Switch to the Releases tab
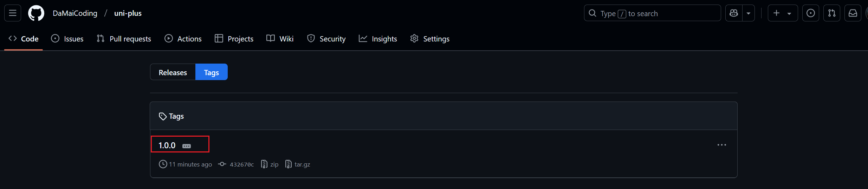The height and width of the screenshot is (189, 868). 173,72
